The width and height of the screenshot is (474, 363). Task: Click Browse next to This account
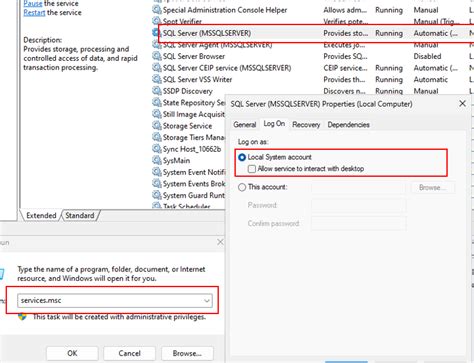(432, 187)
